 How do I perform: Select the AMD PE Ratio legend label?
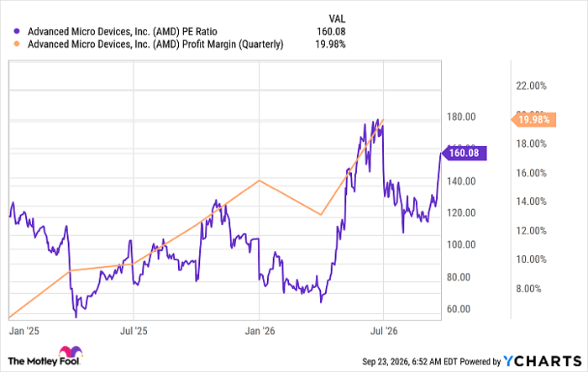click(123, 32)
